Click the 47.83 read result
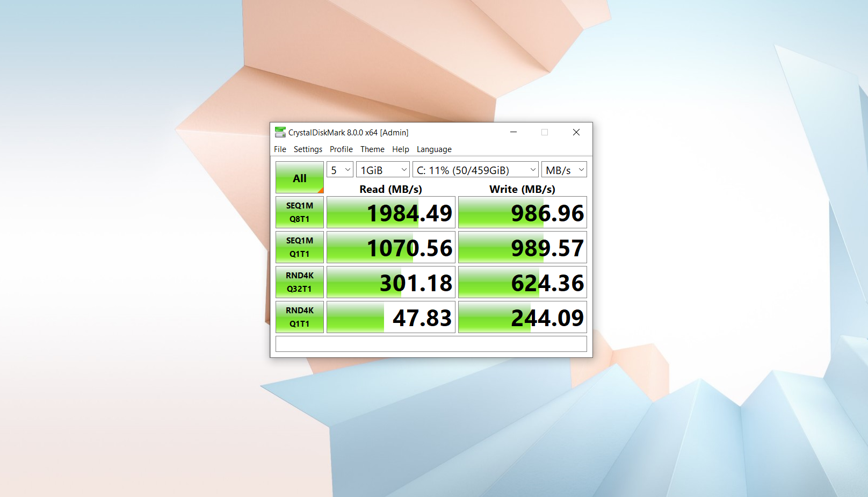This screenshot has height=497, width=868. tap(391, 317)
